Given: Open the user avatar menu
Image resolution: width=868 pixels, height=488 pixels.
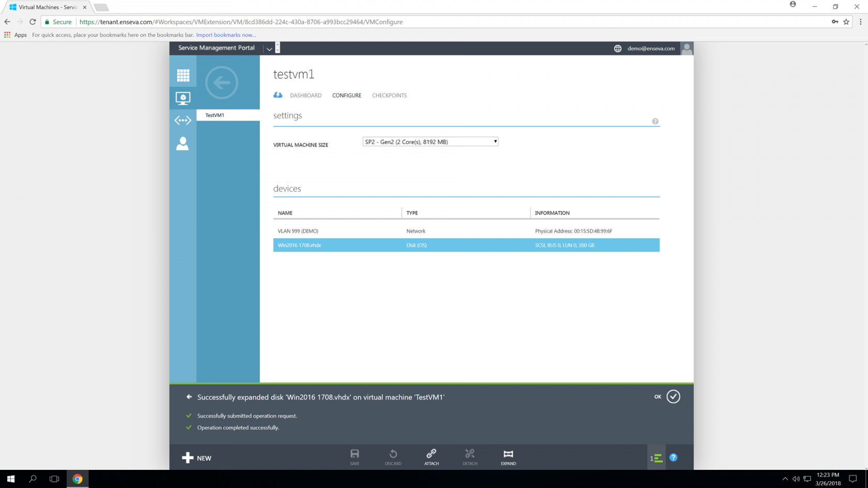Looking at the screenshot, I should click(x=687, y=49).
